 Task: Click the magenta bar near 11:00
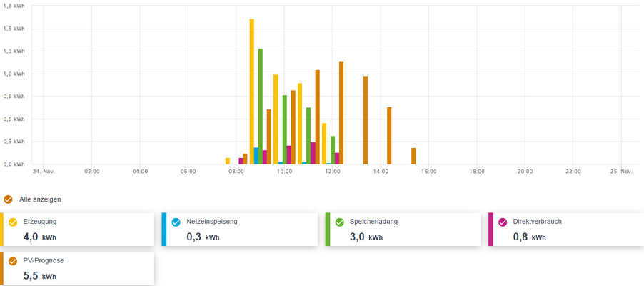313,153
